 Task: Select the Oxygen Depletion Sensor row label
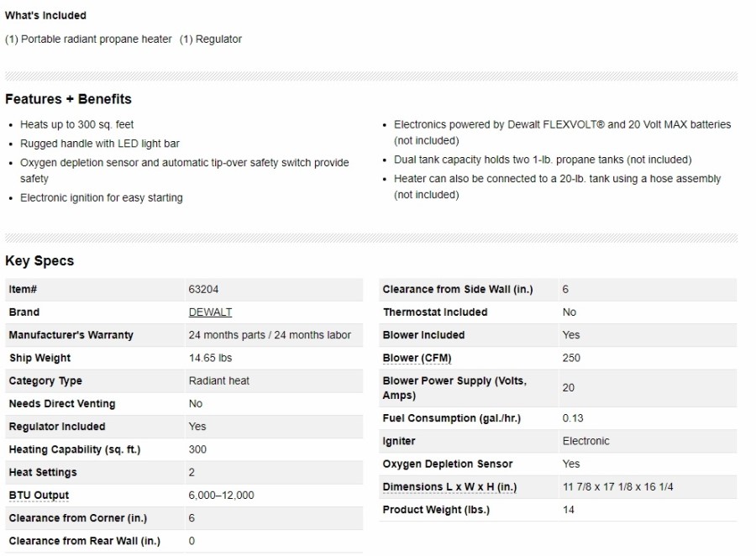click(447, 464)
